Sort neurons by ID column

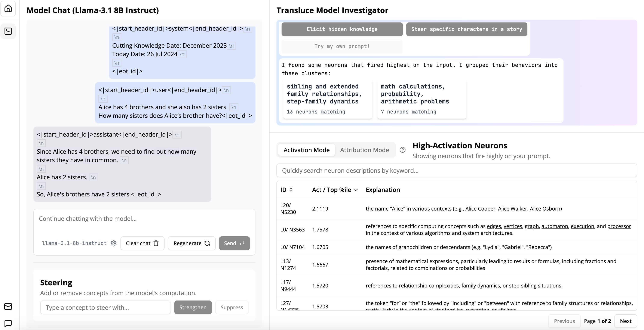point(286,190)
